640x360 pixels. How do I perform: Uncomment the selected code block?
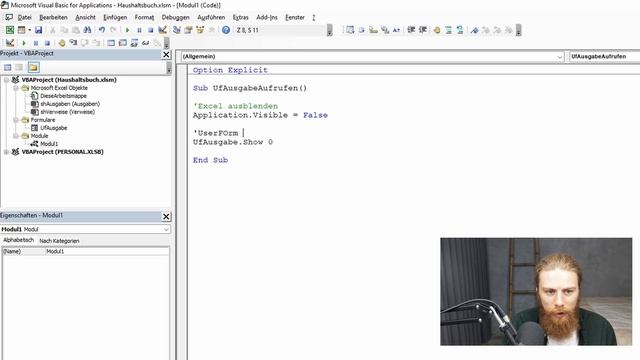pos(460,30)
